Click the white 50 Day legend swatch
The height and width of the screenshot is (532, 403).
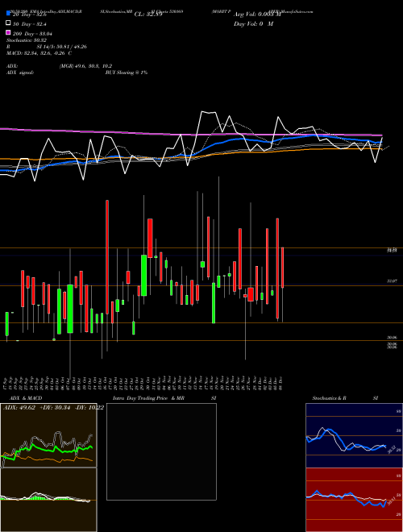tap(8, 23)
